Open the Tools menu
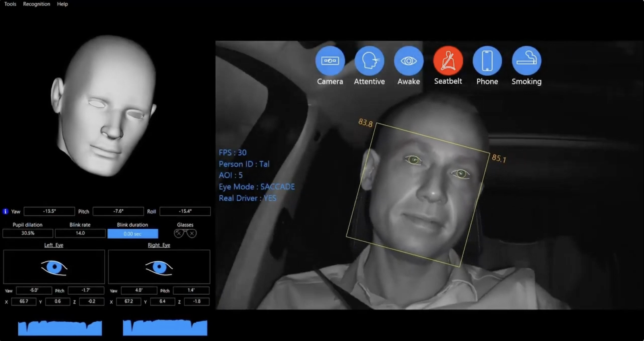 point(10,4)
